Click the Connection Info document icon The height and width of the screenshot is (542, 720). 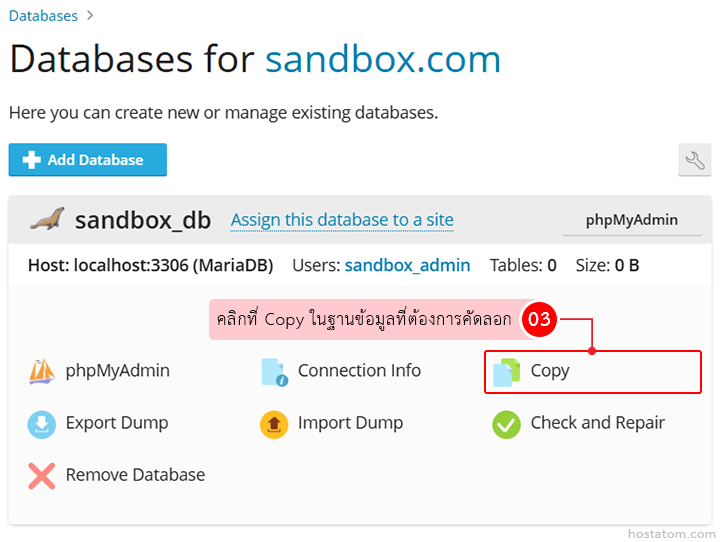274,372
